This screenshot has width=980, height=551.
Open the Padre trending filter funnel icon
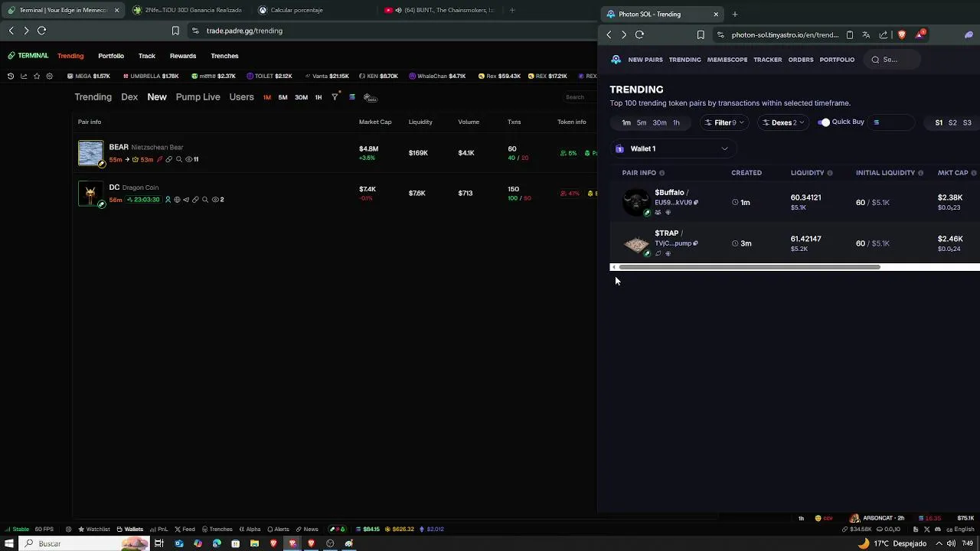pyautogui.click(x=335, y=97)
